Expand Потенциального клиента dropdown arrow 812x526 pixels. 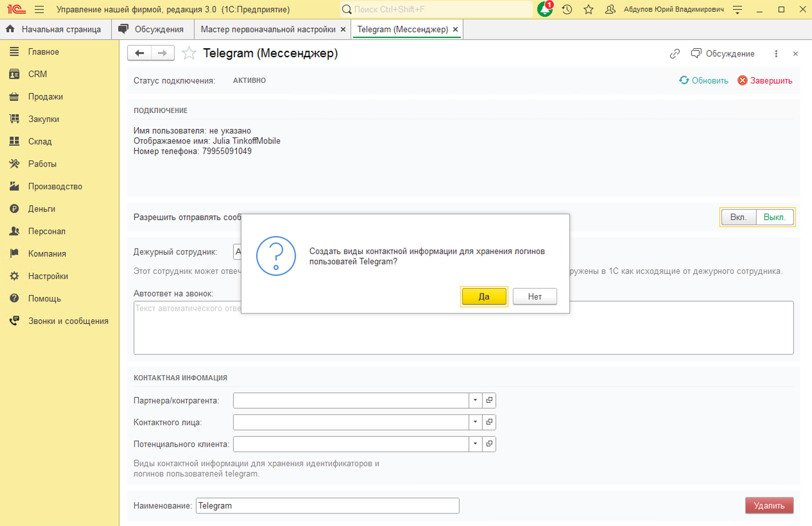tap(475, 444)
